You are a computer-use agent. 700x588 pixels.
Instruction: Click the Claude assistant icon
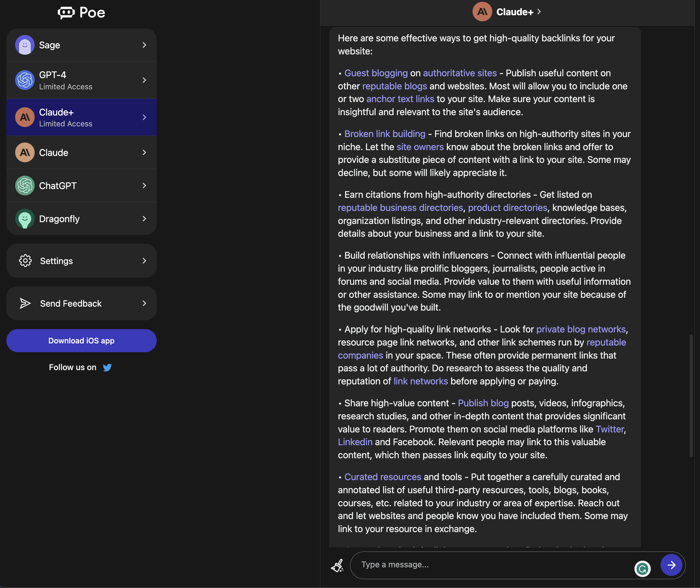point(25,152)
